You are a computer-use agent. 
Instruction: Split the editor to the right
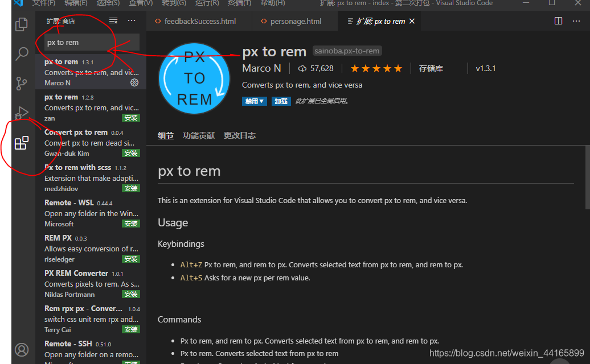click(558, 21)
